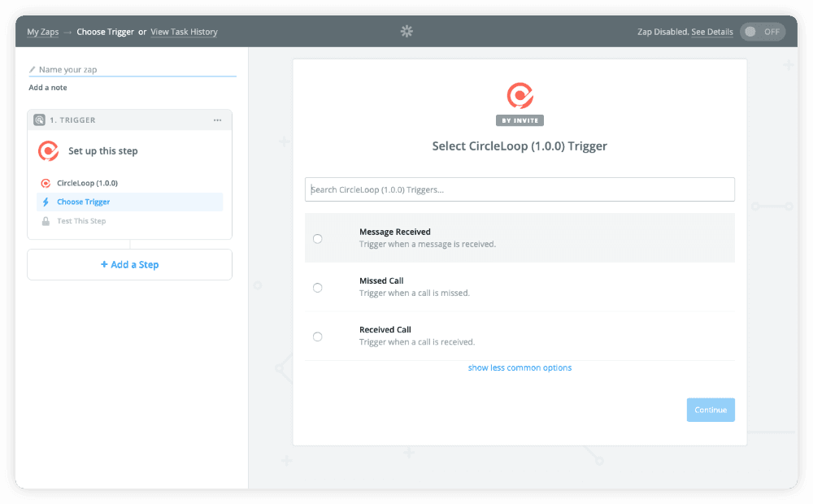Select the Missed Call radio button
813x504 pixels.
[317, 287]
